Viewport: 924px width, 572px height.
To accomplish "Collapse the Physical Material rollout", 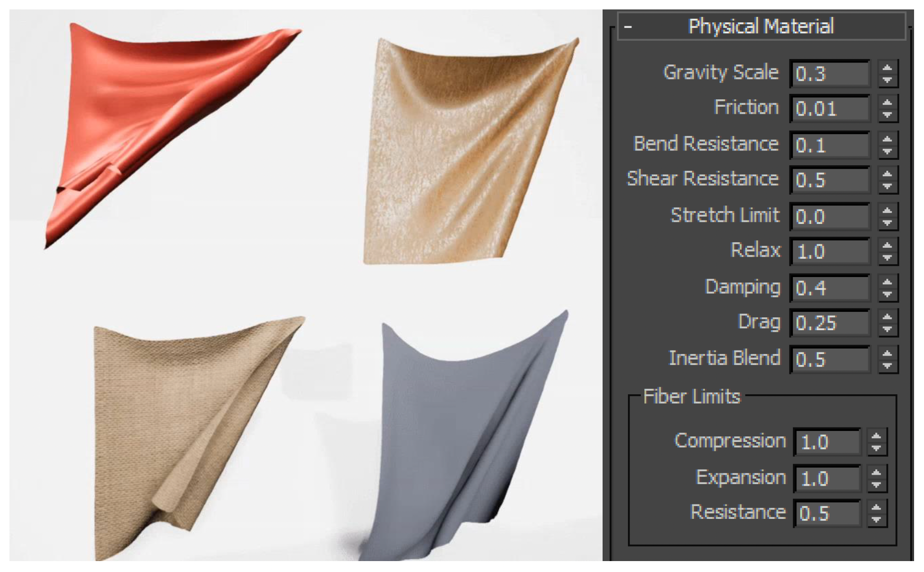I will point(628,27).
